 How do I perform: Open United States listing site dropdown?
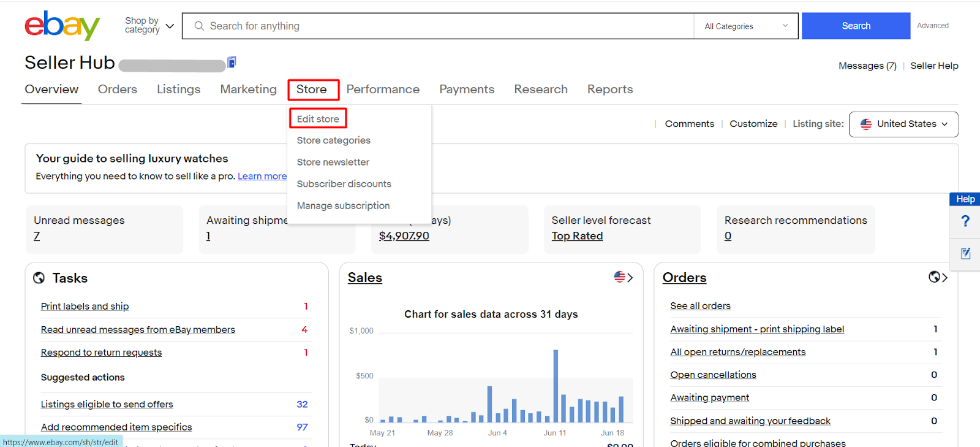click(x=903, y=124)
